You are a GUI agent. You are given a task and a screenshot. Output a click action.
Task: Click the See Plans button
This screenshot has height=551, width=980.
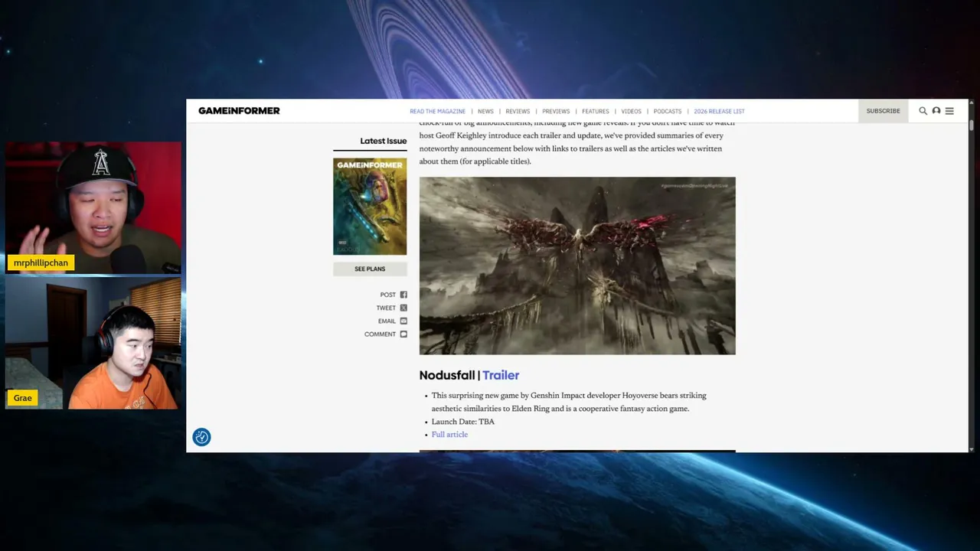[x=370, y=269]
